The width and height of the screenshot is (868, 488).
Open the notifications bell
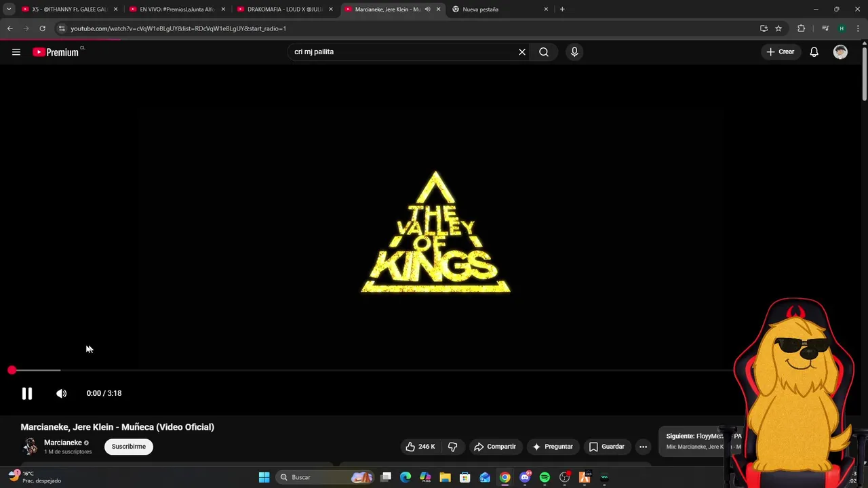point(814,52)
